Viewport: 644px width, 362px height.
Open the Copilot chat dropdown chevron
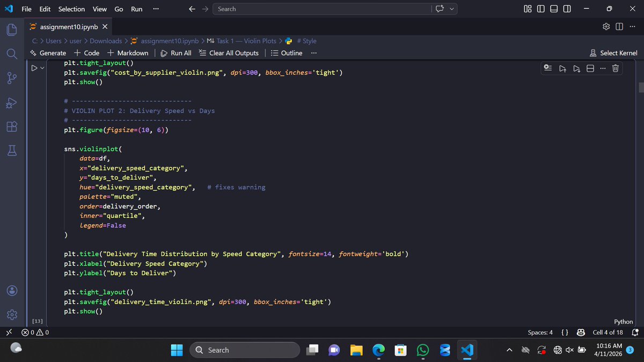452,9
